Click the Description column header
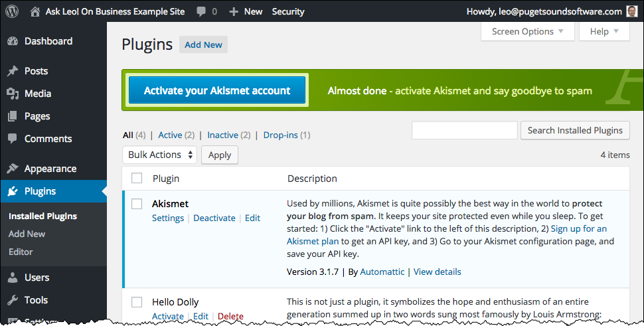 pos(312,179)
